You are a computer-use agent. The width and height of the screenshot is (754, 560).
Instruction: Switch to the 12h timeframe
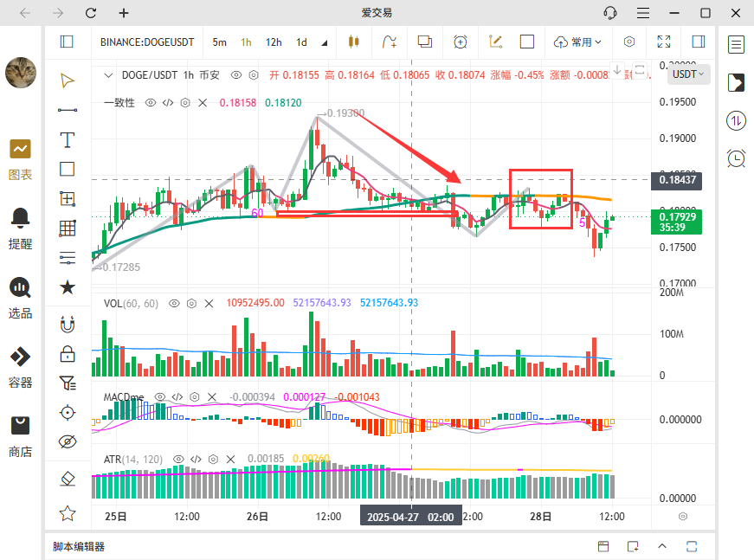274,42
